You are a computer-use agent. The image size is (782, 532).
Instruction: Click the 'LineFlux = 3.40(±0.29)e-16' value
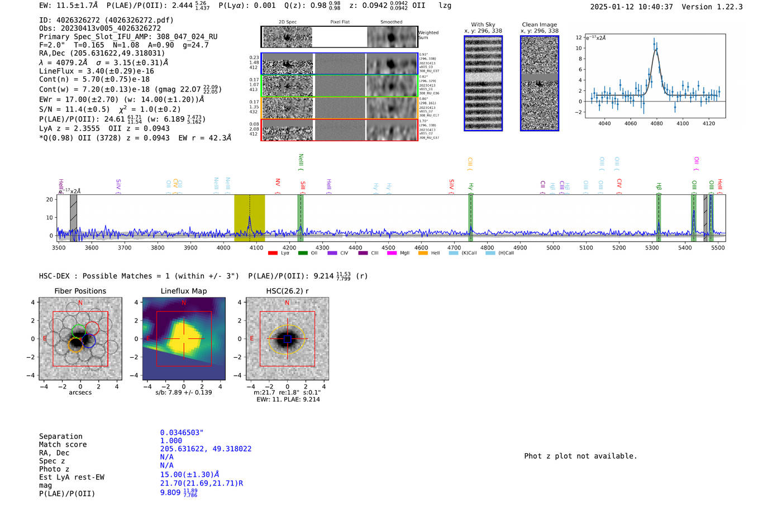coord(97,71)
